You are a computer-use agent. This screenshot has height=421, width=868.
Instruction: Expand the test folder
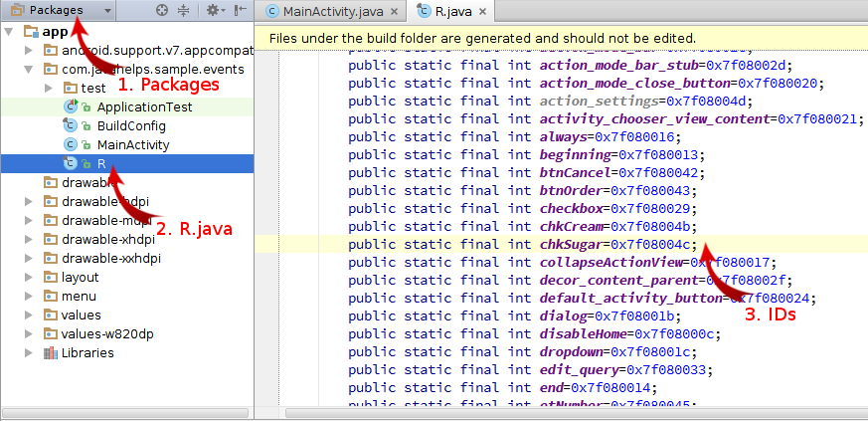click(x=48, y=88)
